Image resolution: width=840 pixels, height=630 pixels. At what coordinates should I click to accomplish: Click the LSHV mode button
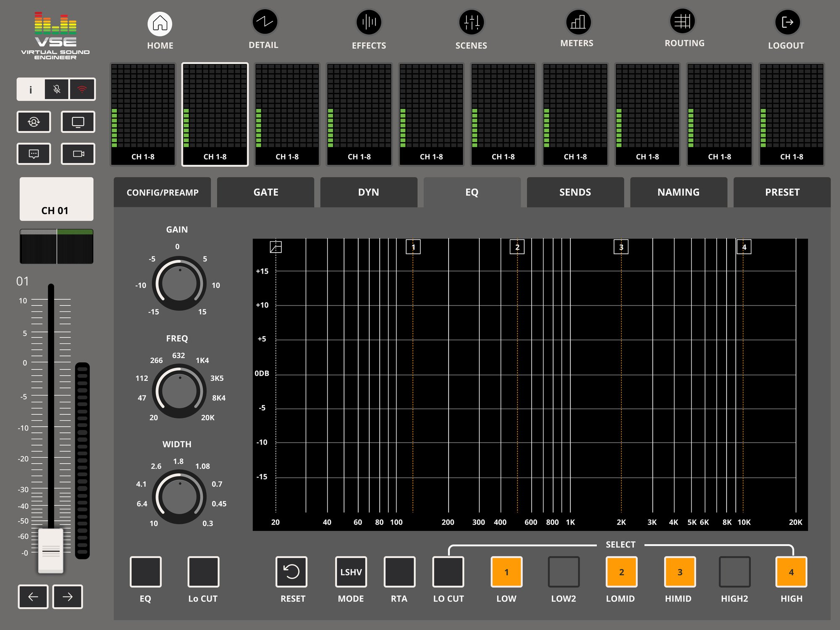[x=351, y=572]
